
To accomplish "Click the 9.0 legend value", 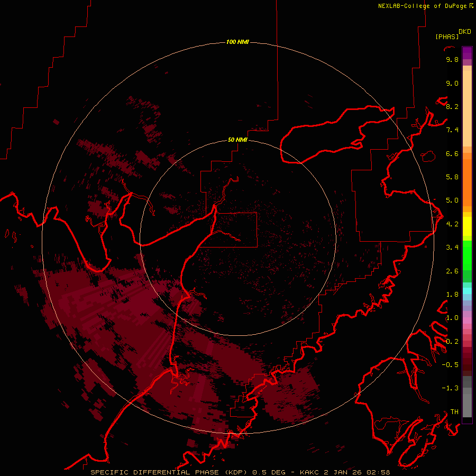I will pyautogui.click(x=452, y=84).
